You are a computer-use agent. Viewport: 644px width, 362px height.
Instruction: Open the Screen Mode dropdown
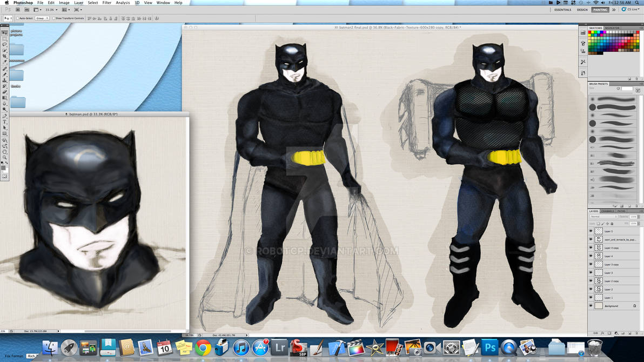(78, 10)
